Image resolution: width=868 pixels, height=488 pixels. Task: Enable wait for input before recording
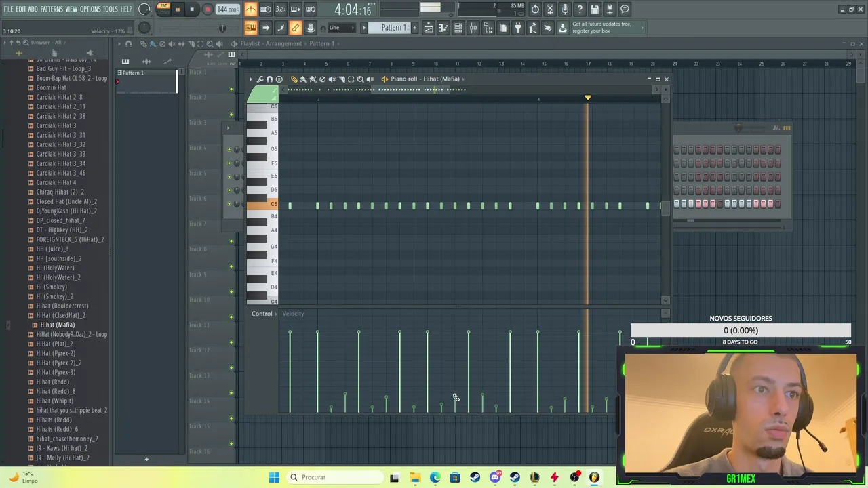pos(265,9)
